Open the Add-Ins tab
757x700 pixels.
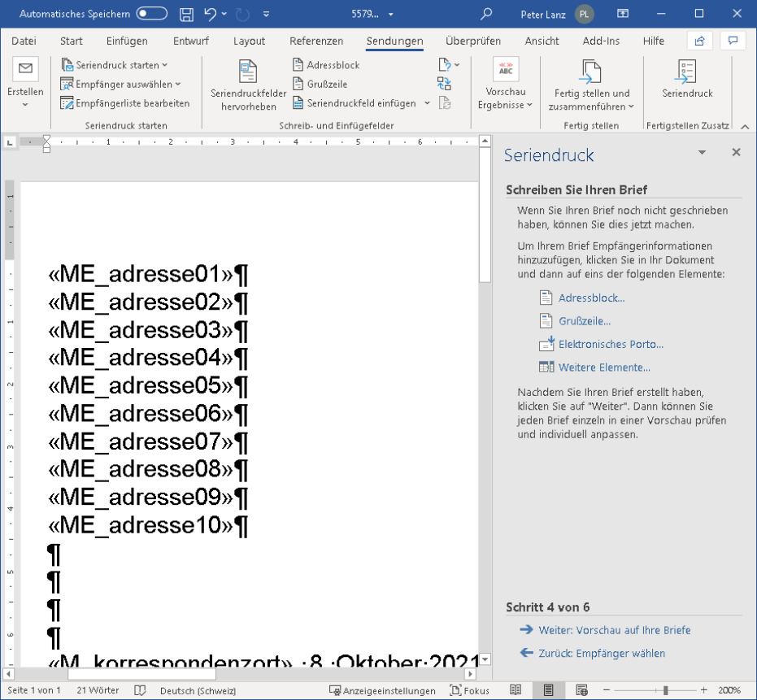[601, 41]
